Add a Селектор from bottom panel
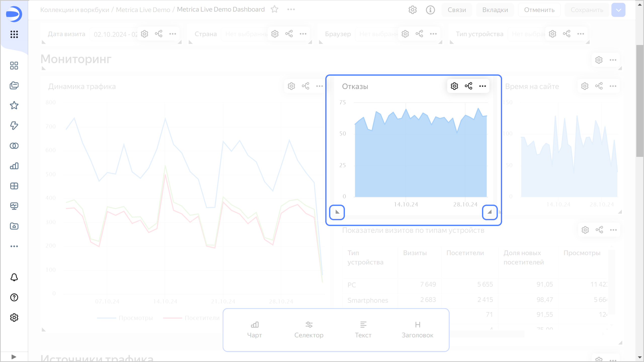 [x=309, y=330]
